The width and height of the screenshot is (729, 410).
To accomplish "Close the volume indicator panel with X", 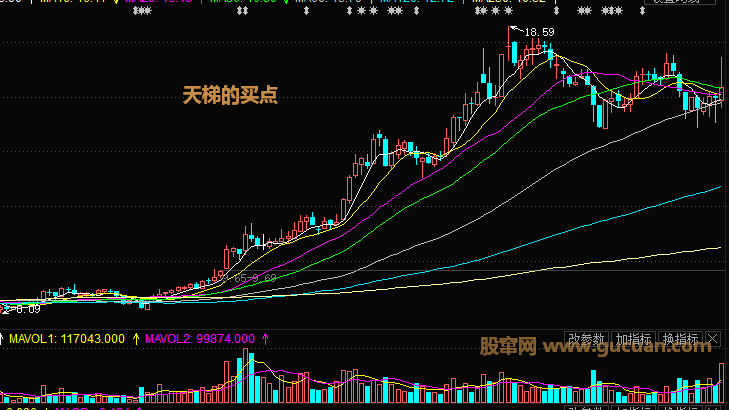I will [x=711, y=339].
